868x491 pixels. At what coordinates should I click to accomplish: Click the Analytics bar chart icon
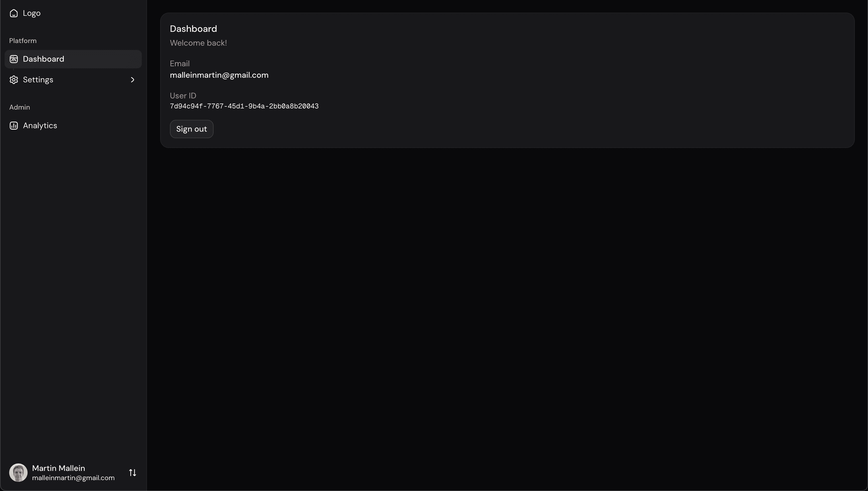[13, 125]
